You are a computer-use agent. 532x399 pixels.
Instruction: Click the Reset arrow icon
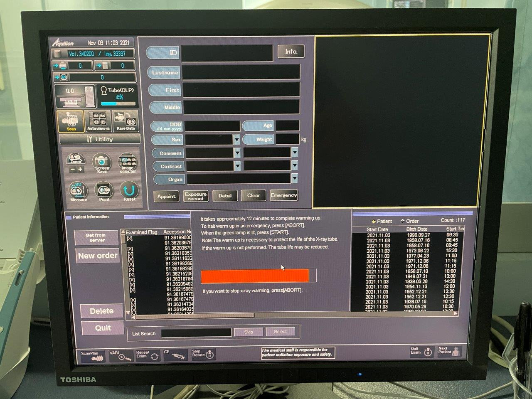129,192
